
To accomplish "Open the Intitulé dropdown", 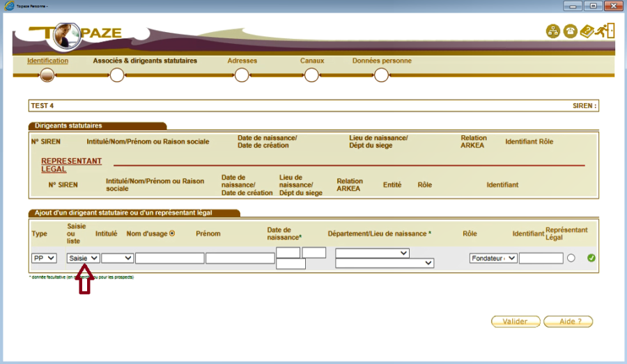I will [x=117, y=258].
